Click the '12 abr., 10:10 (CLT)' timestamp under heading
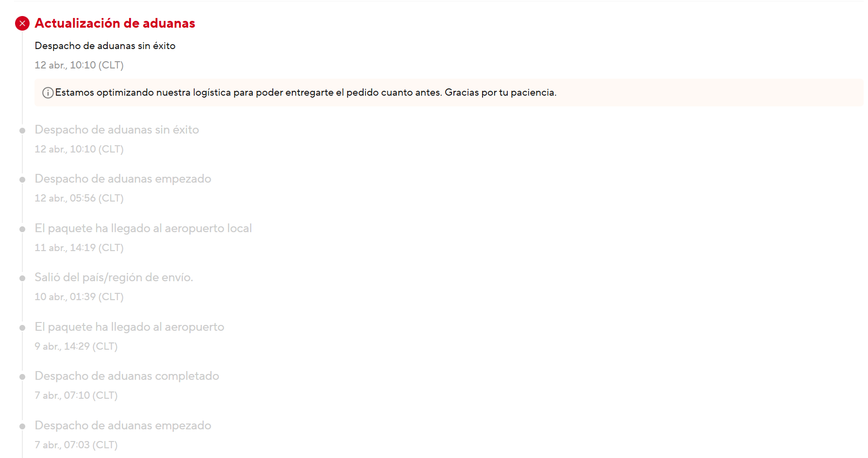The image size is (868, 458). point(79,65)
